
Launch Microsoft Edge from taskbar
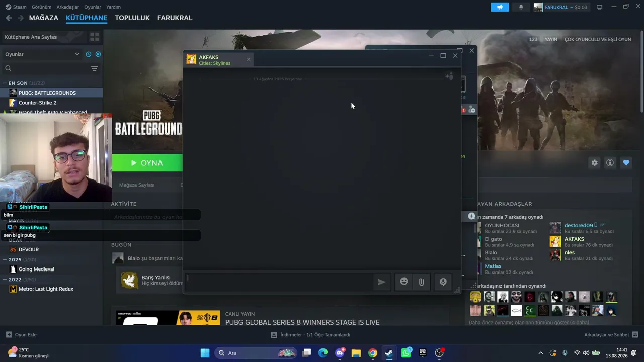tap(323, 353)
